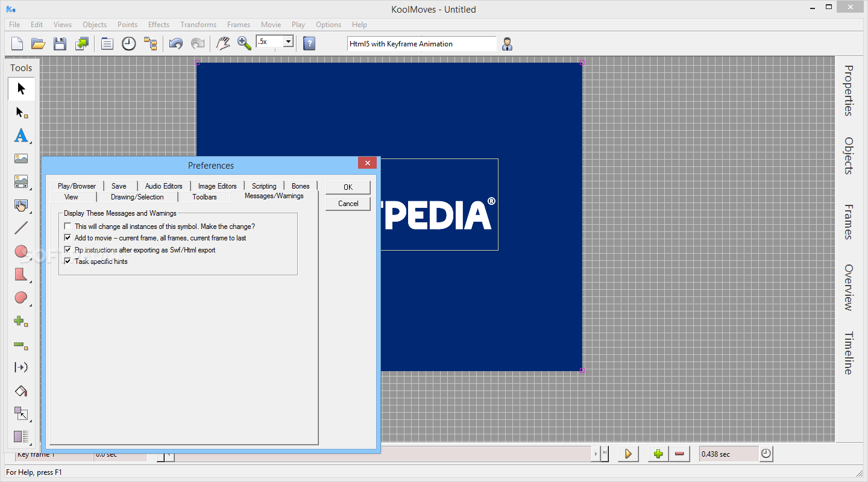The height and width of the screenshot is (482, 868).
Task: Click the clock icon in the top toolbar
Action: click(129, 43)
